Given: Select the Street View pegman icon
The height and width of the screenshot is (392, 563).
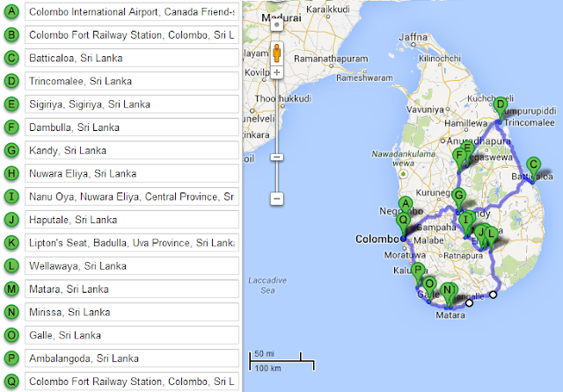Looking at the screenshot, I should point(276,53).
